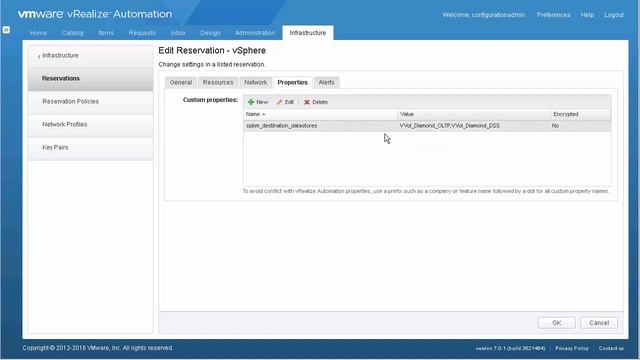Image resolution: width=640 pixels, height=360 pixels.
Task: Switch to the General reservation tab
Action: point(181,82)
